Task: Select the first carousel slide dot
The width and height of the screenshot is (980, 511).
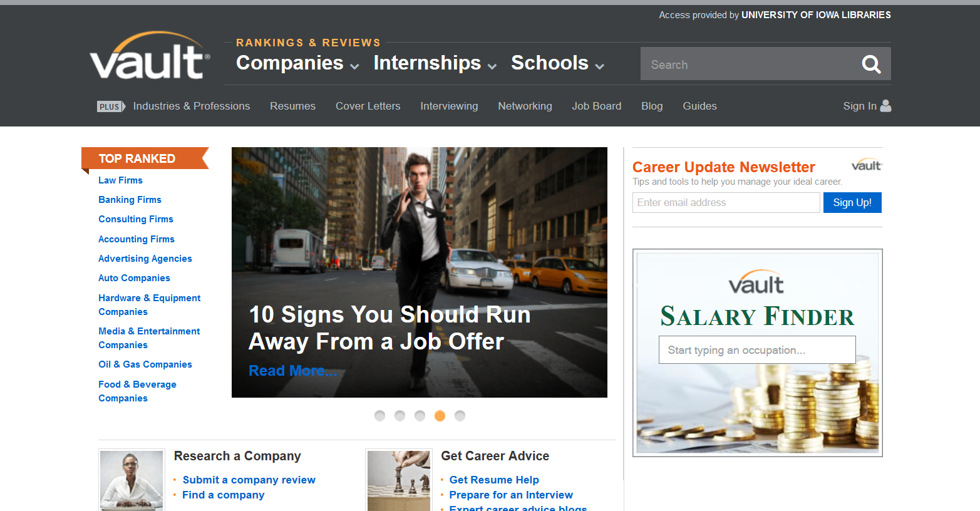Action: point(379,416)
